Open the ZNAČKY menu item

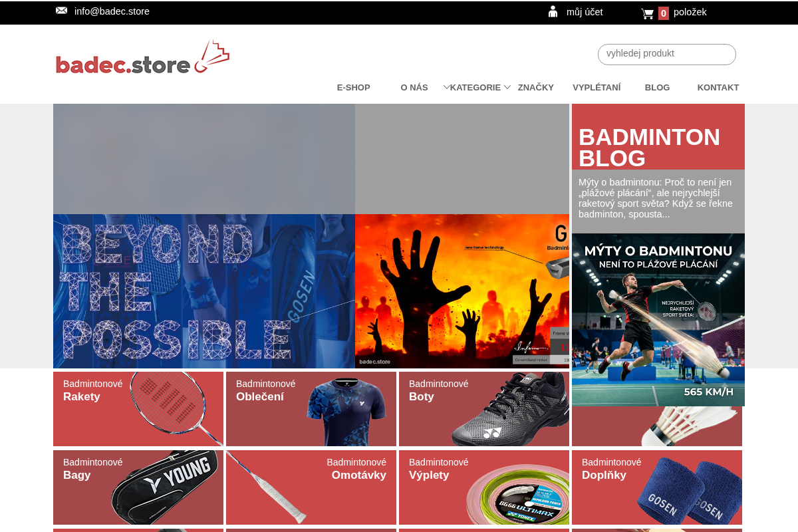(x=536, y=87)
